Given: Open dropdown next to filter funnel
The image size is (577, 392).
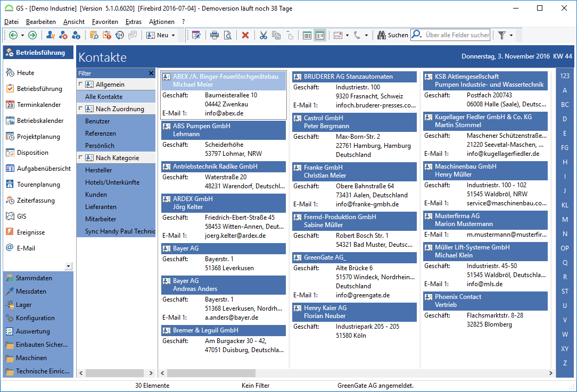Looking at the screenshot, I should pos(511,35).
